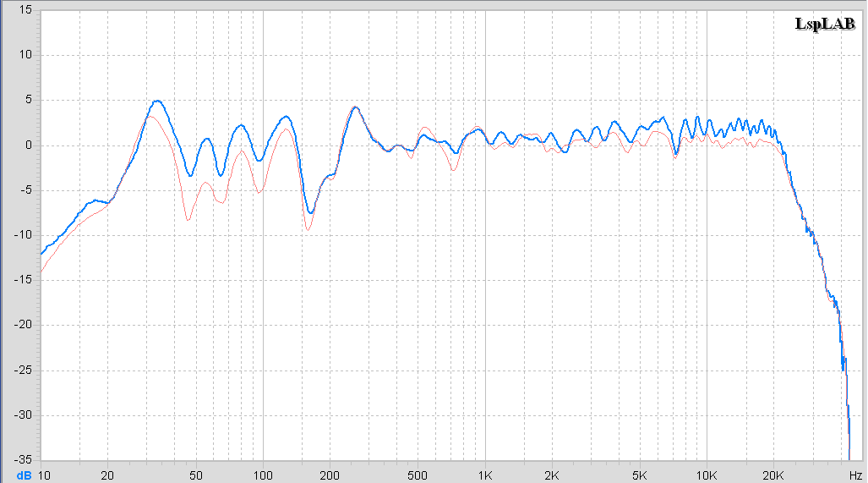Click the 'dB' axis unit label
This screenshot has width=868, height=483.
click(24, 475)
